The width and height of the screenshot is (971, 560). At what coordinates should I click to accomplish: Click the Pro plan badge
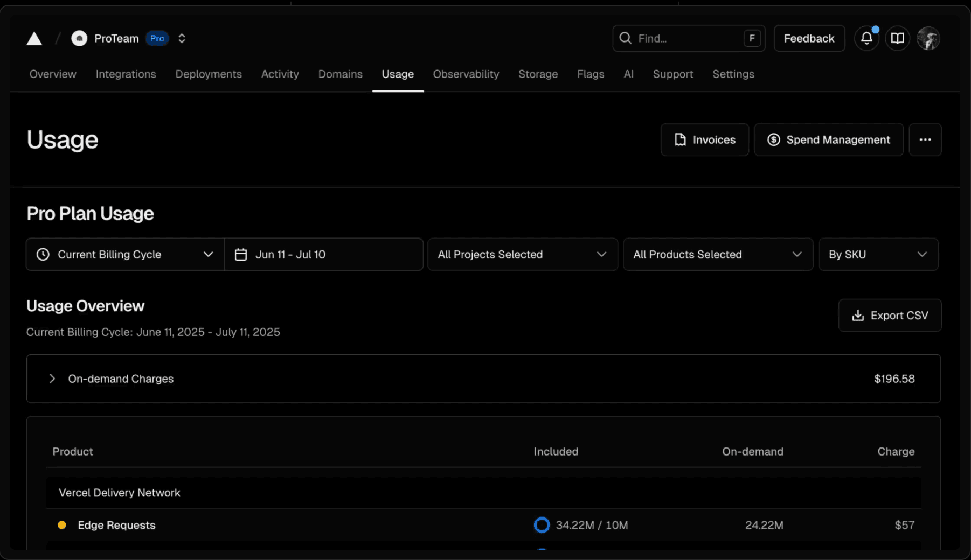click(x=157, y=39)
